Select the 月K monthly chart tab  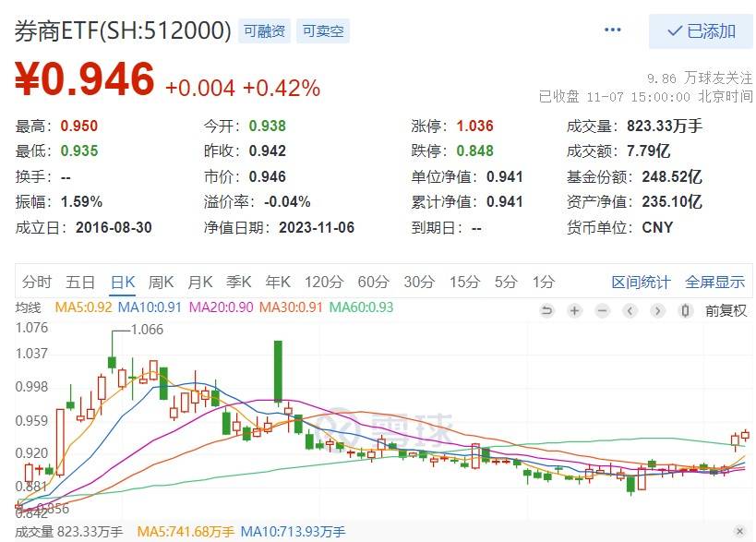(x=200, y=282)
